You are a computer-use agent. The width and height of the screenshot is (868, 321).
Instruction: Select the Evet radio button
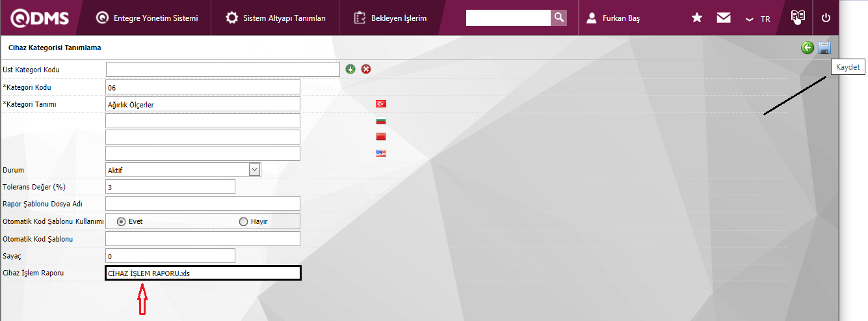[121, 221]
